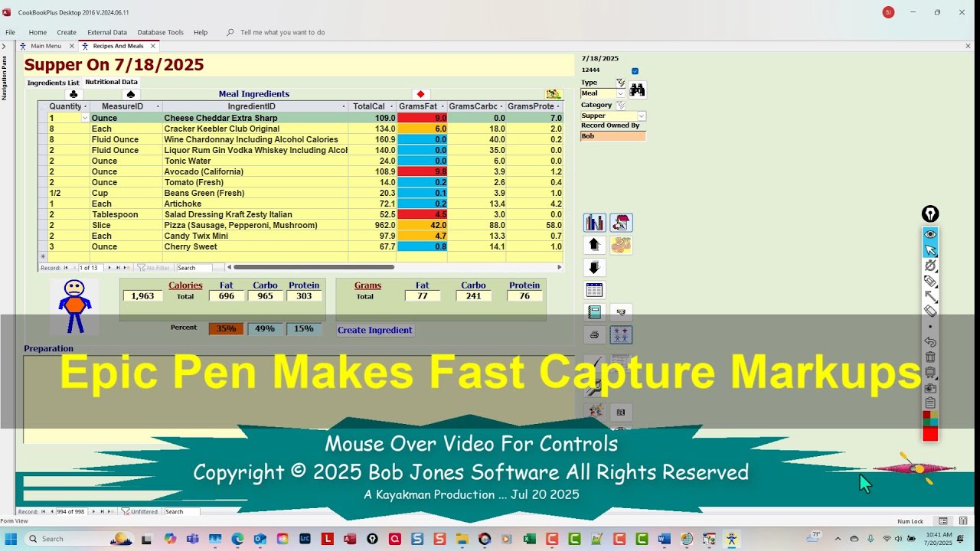The image size is (980, 551).
Task: Select the Pizza (Sausage, Pepperoni, Mushroom) cell
Action: (x=255, y=225)
